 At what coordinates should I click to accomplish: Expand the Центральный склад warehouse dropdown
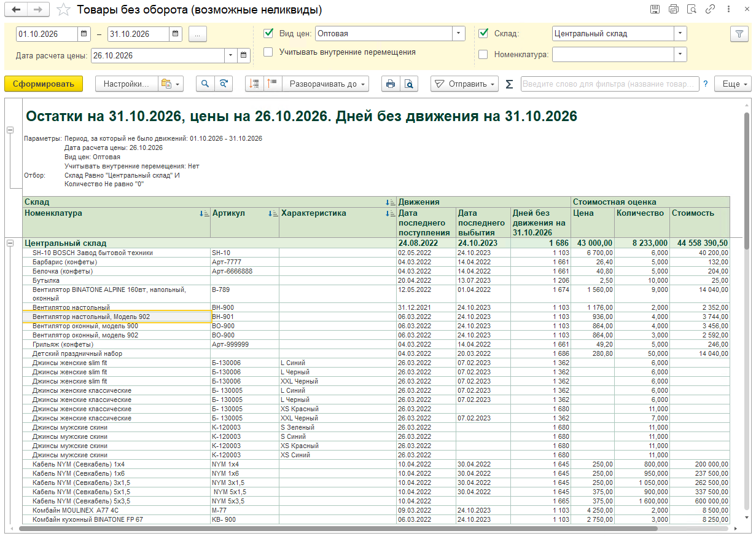tap(680, 34)
